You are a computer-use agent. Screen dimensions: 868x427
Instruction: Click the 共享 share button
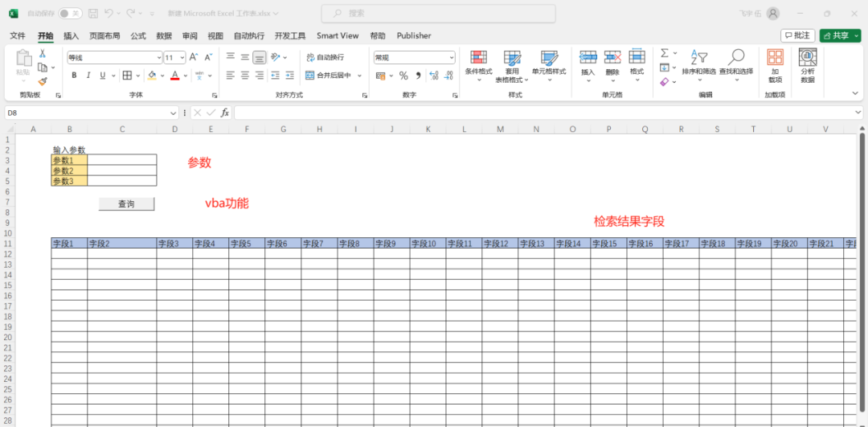point(841,35)
